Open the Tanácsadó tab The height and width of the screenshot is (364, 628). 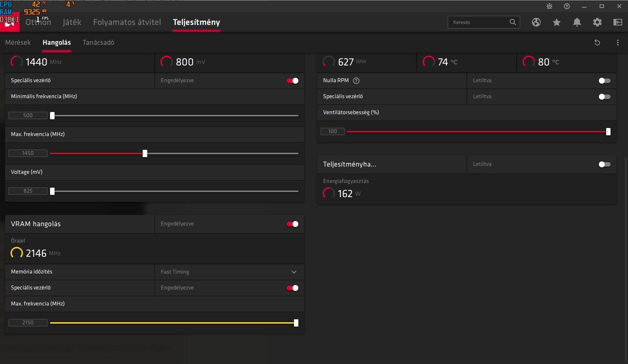(x=98, y=43)
